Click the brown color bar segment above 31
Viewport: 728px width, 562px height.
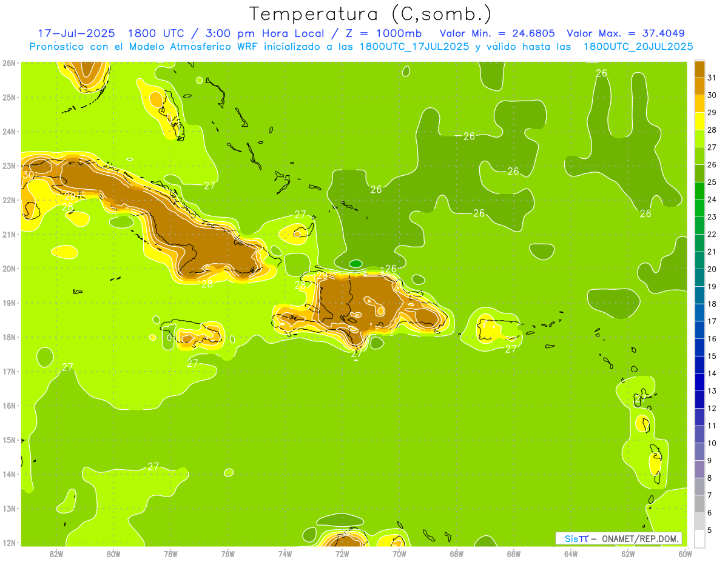(x=699, y=69)
